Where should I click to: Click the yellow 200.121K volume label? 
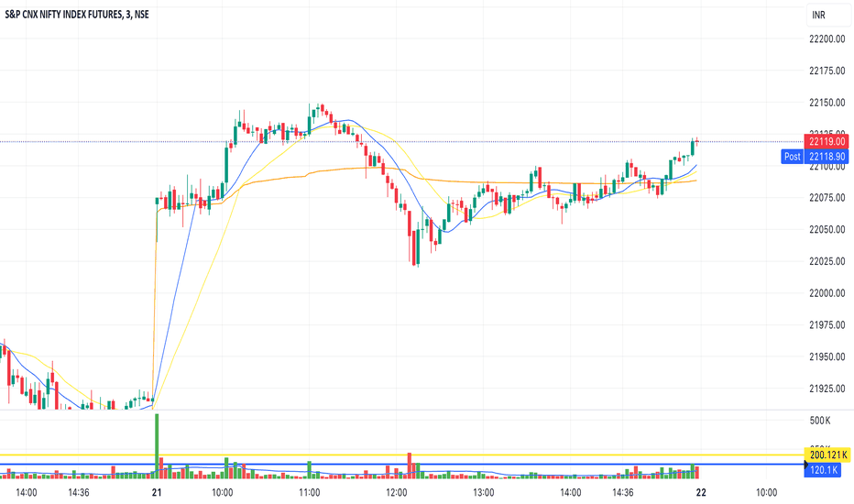click(827, 455)
